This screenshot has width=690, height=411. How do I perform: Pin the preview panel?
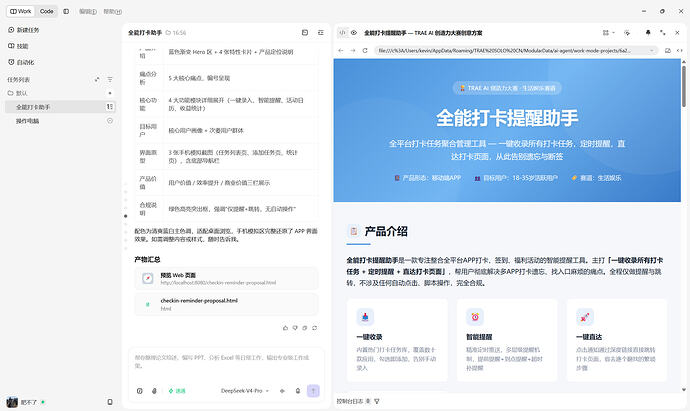pos(648,33)
